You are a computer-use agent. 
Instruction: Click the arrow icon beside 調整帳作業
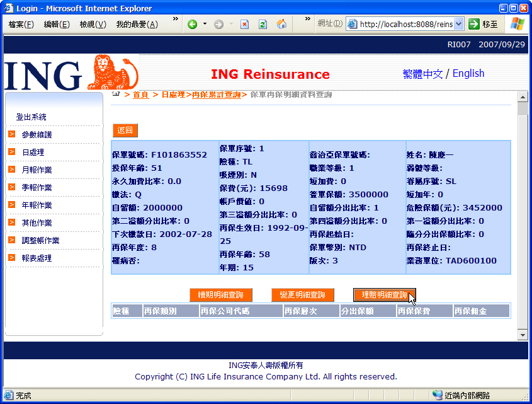[12, 240]
